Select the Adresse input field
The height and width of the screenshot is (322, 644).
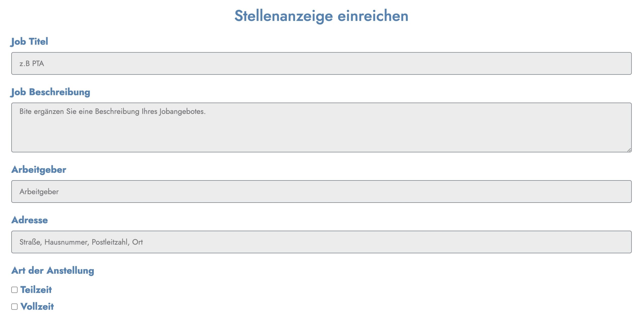pyautogui.click(x=321, y=242)
